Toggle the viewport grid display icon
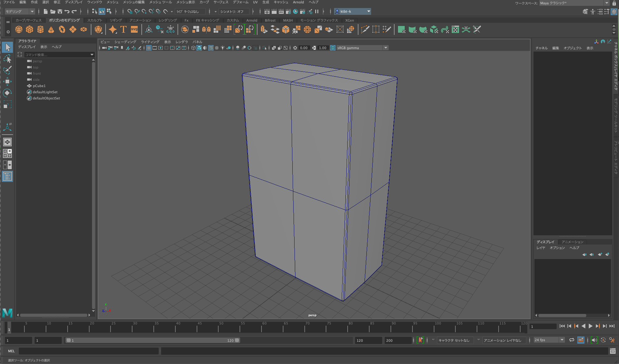Image resolution: width=619 pixels, height=364 pixels. [x=149, y=48]
